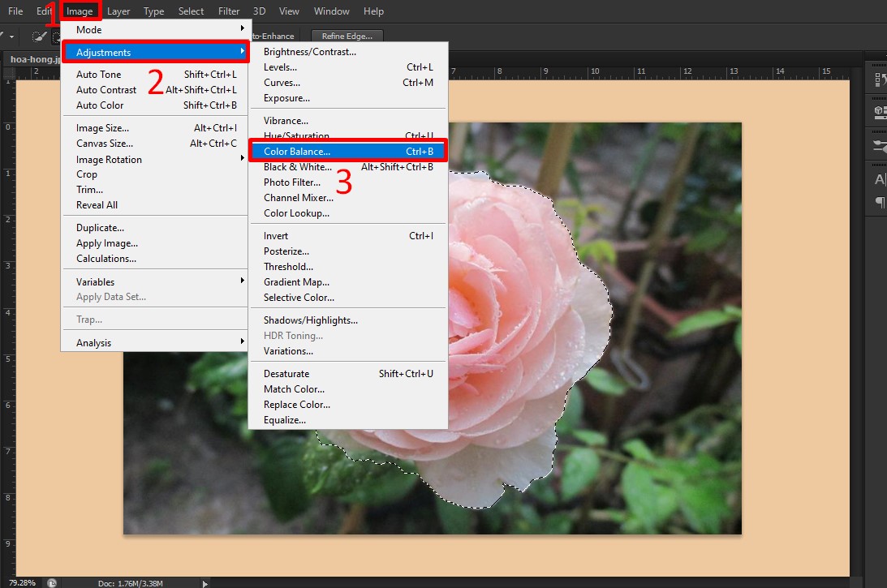Switch to the hoa-hong image tab
The width and height of the screenshot is (887, 588).
click(x=32, y=58)
